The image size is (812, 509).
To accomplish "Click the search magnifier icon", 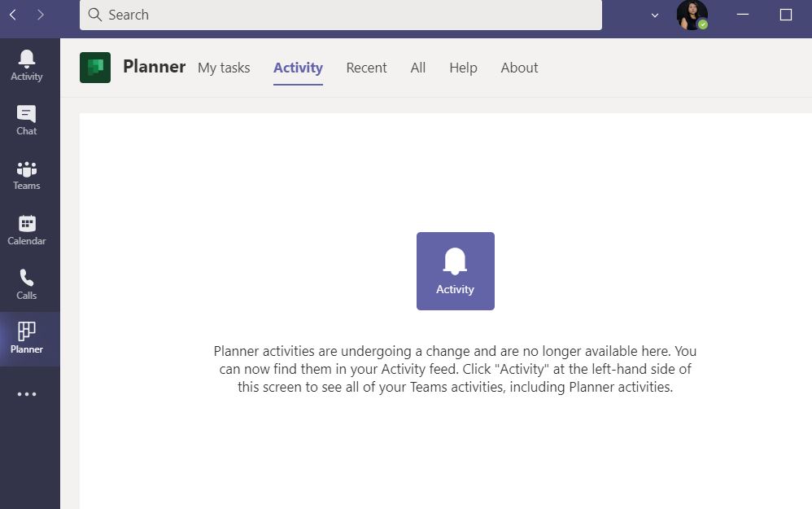I will click(94, 15).
